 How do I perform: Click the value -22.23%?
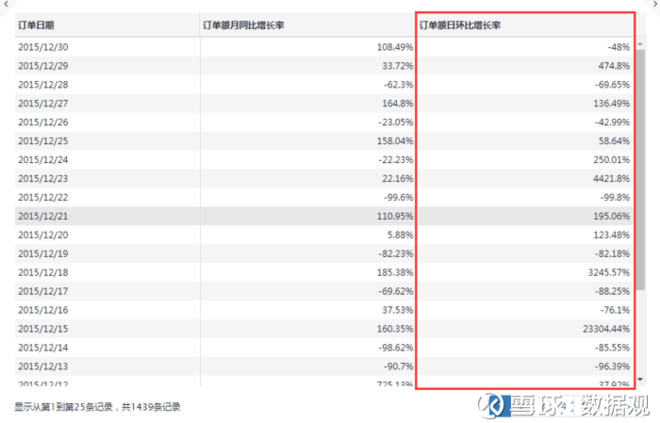coord(396,160)
